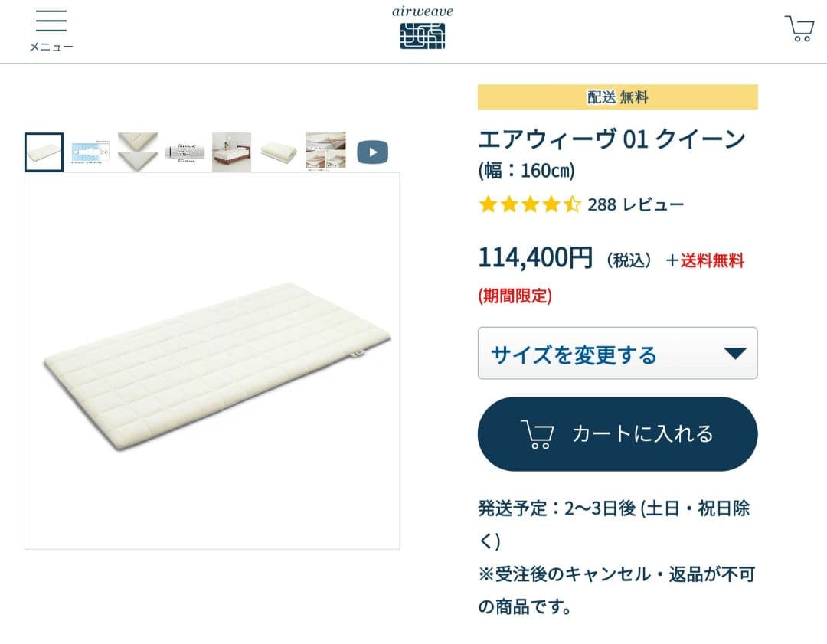The height and width of the screenshot is (644, 827).
Task: View the mattress corner close-up thumbnail
Action: [138, 152]
